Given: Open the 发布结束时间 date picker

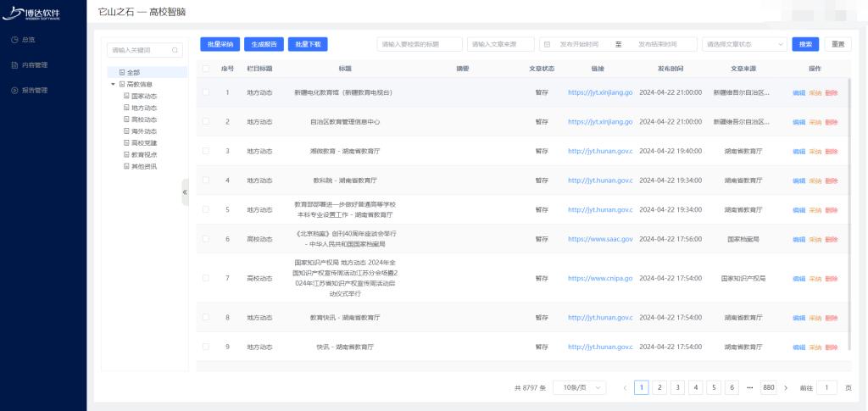Looking at the screenshot, I should tap(658, 45).
